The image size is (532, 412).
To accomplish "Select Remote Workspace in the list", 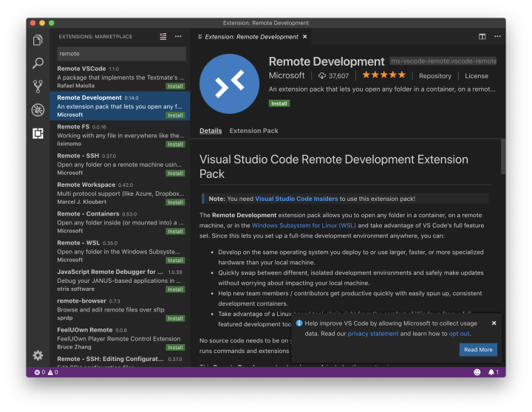I will coord(120,193).
